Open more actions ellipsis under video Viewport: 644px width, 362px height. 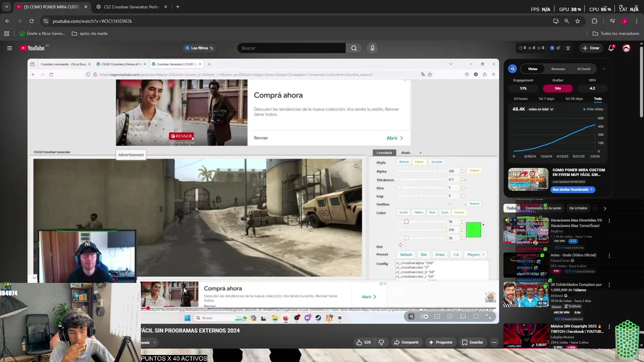tap(494, 342)
